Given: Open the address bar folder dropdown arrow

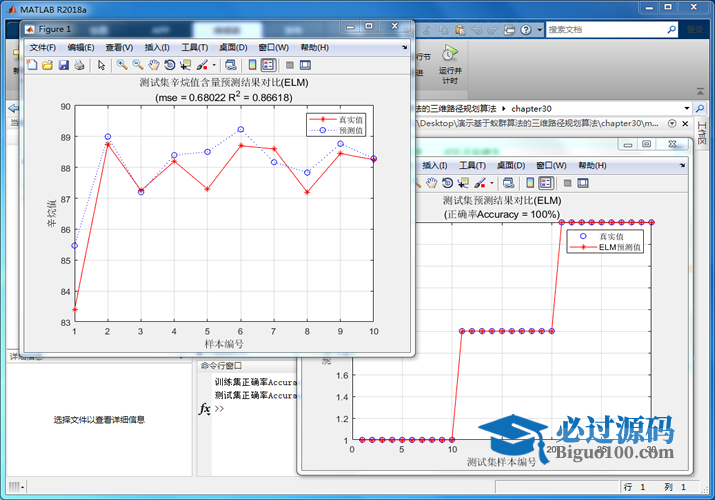Looking at the screenshot, I should pyautogui.click(x=687, y=108).
